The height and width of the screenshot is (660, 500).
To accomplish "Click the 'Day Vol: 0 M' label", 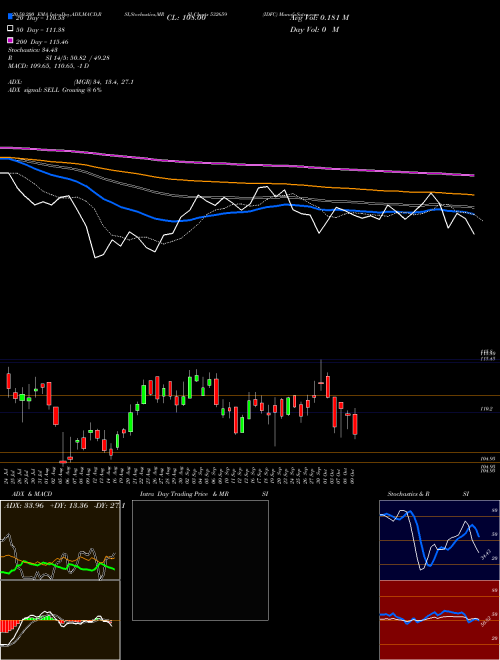I will pyautogui.click(x=314, y=30).
